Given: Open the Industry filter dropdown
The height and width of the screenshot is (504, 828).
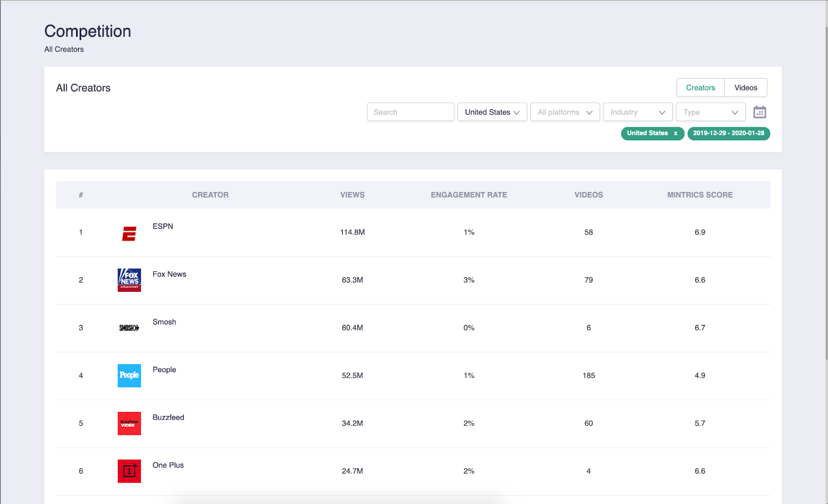Looking at the screenshot, I should click(x=638, y=112).
